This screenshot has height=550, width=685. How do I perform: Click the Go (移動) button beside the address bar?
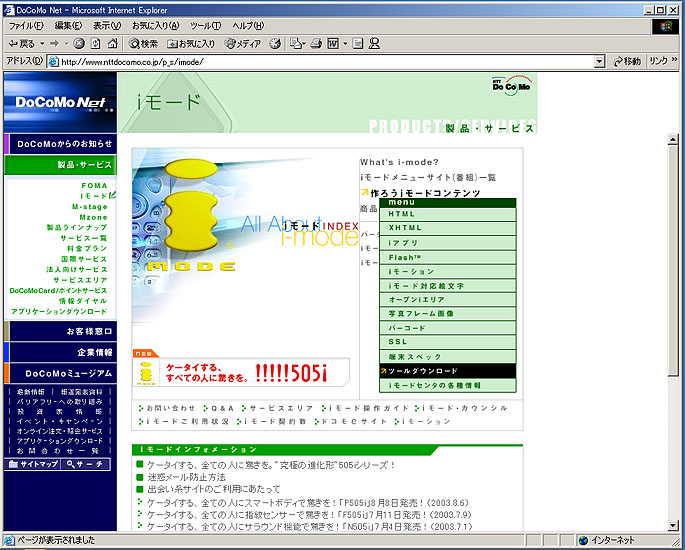(x=626, y=61)
